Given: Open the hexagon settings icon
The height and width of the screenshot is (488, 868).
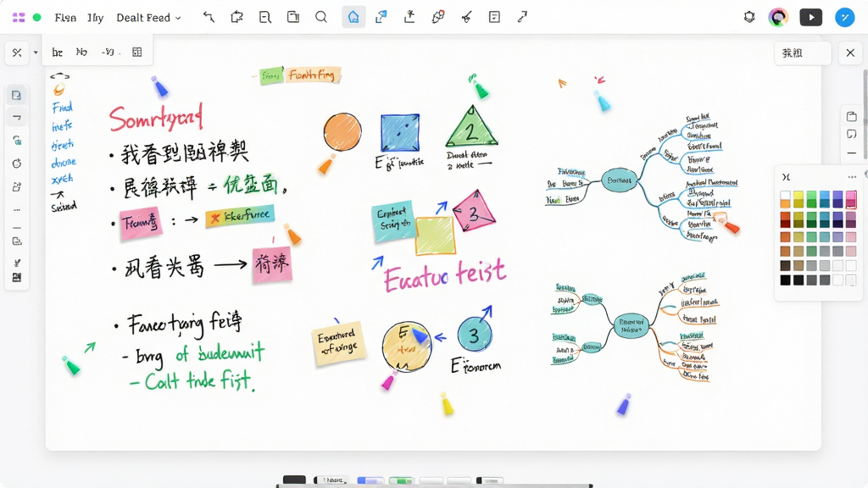Looking at the screenshot, I should click(749, 17).
